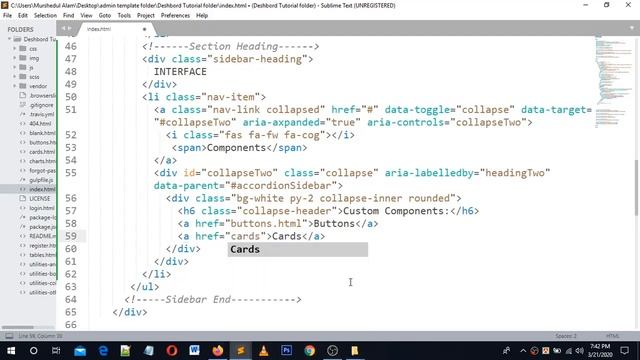Viewport: 640px width, 360px height.
Task: Close the index.html tab via its dot
Action: click(144, 29)
